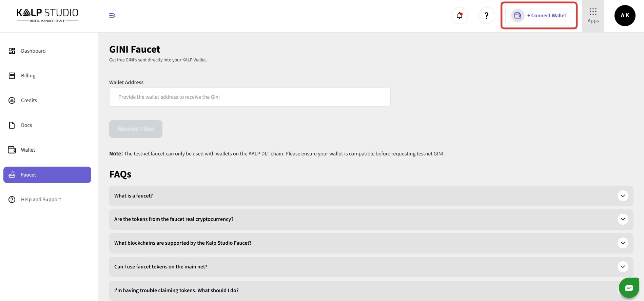Open the Apps grid launcher
This screenshot has height=301, width=644.
[x=593, y=16]
